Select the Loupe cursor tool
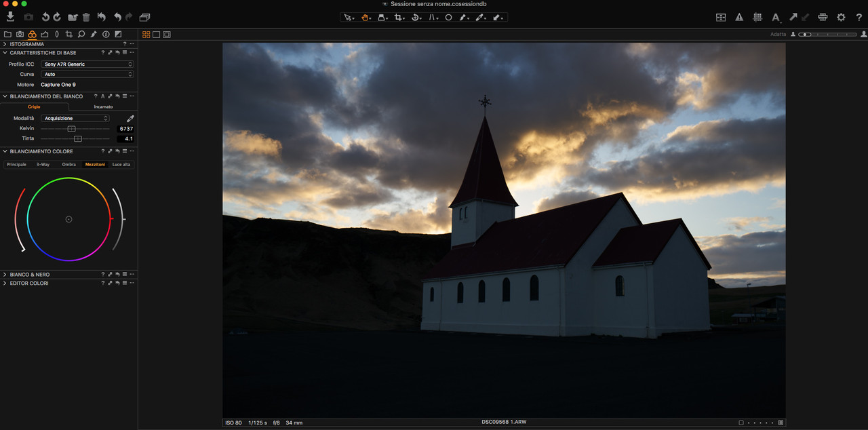This screenshot has width=868, height=430. [x=382, y=18]
